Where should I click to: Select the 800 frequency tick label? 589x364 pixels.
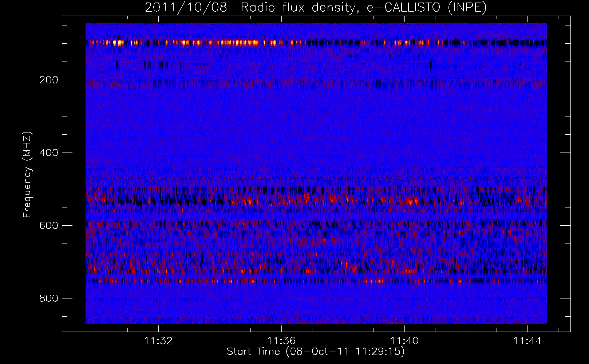coord(49,298)
